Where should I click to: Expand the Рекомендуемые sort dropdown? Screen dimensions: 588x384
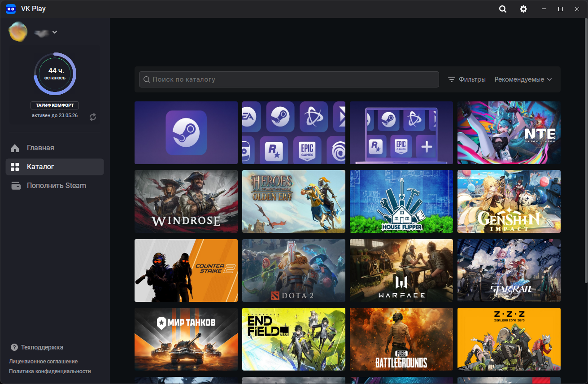point(523,79)
